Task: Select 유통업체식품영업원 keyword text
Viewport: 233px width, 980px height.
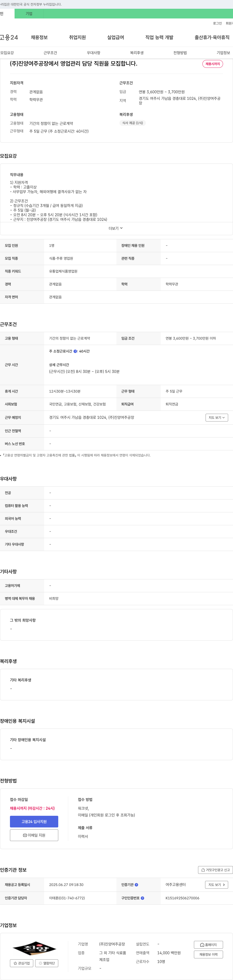Action: point(63,271)
